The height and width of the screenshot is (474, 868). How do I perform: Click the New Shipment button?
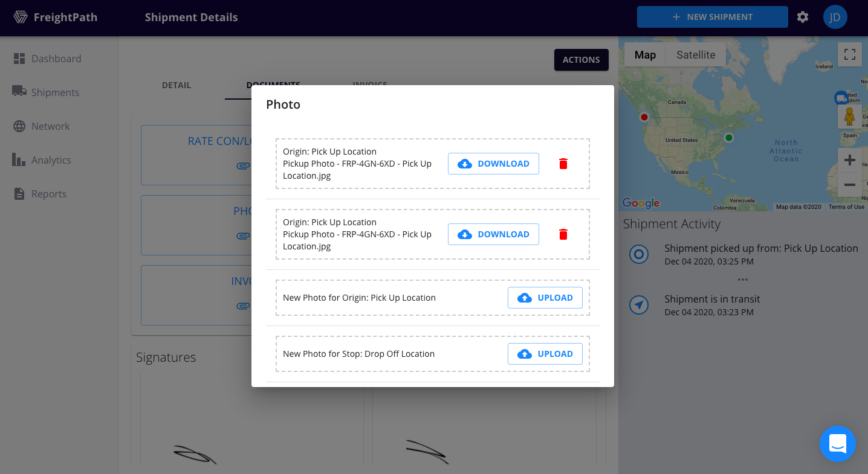713,17
